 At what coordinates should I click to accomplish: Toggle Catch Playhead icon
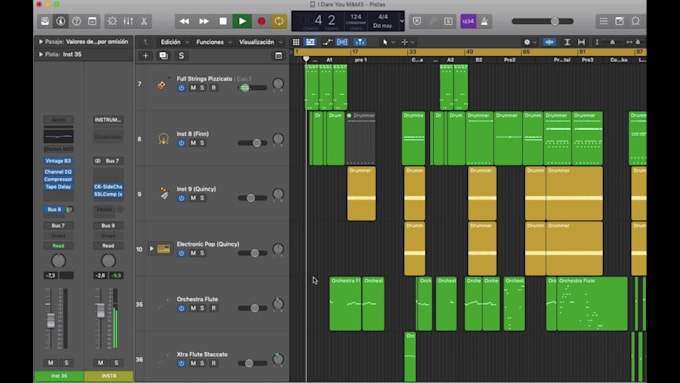(x=360, y=42)
